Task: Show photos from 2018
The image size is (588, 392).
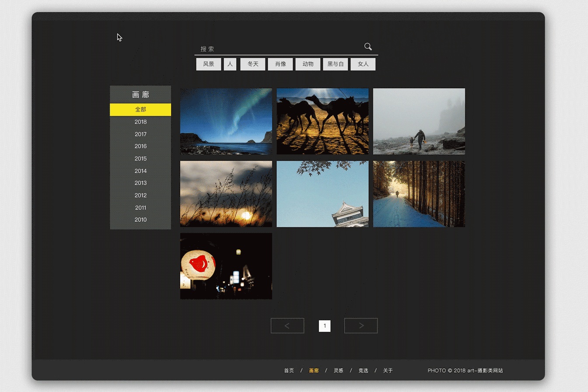Action: 140,122
